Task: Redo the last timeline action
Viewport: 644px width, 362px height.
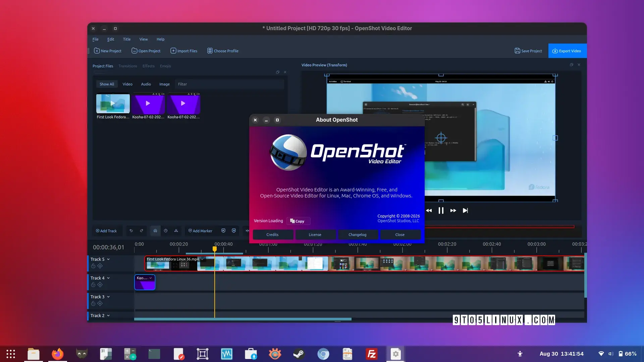Action: (142, 231)
